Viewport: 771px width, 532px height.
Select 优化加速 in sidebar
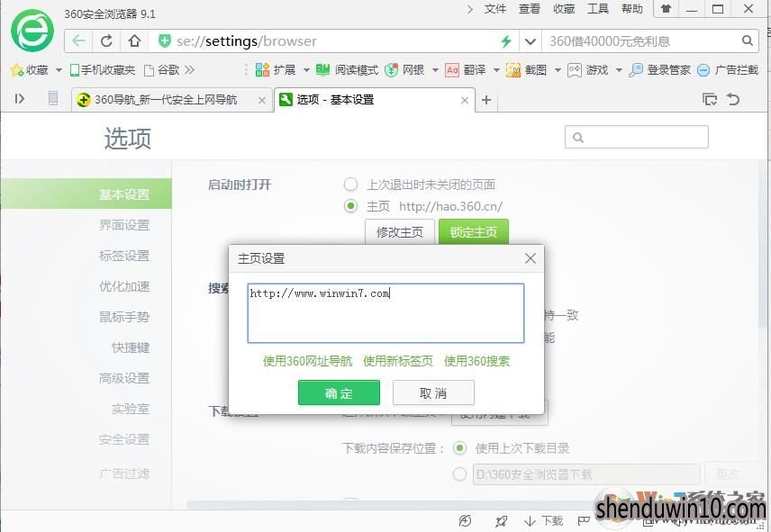coord(124,286)
